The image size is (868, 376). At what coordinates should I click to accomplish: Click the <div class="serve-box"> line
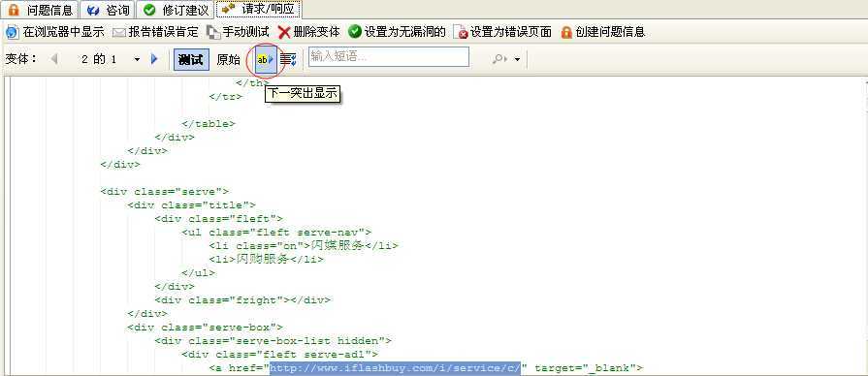[206, 327]
